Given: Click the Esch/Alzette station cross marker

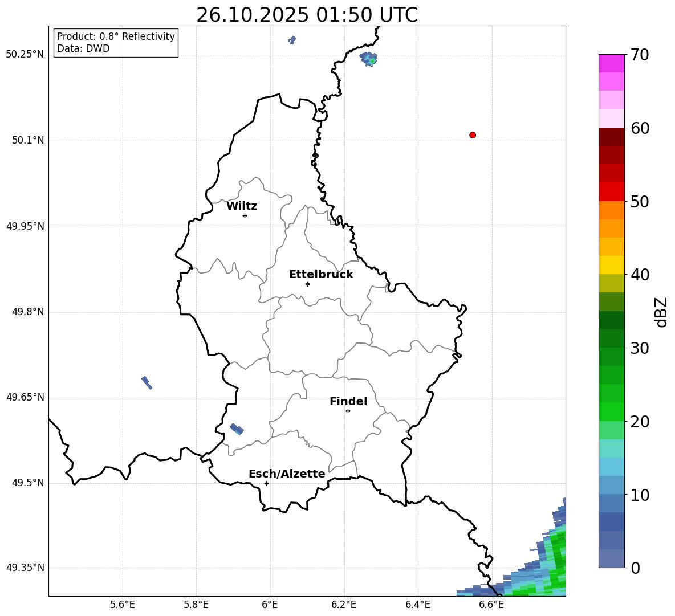Looking at the screenshot, I should tap(266, 483).
